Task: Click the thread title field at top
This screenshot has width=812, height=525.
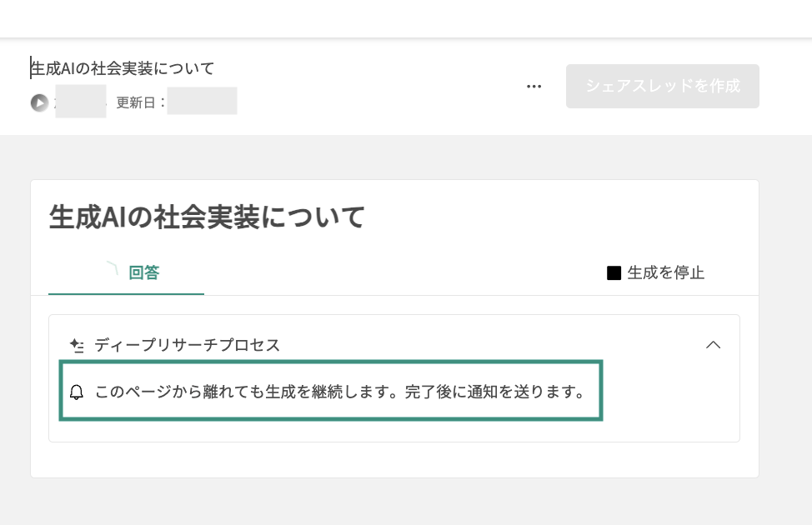Action: 123,68
